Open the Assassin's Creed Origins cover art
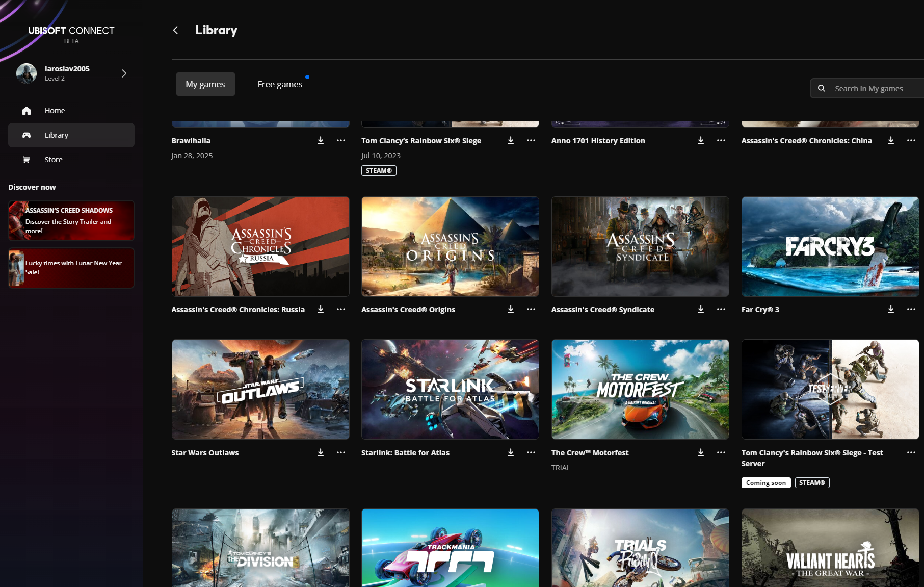 click(450, 246)
